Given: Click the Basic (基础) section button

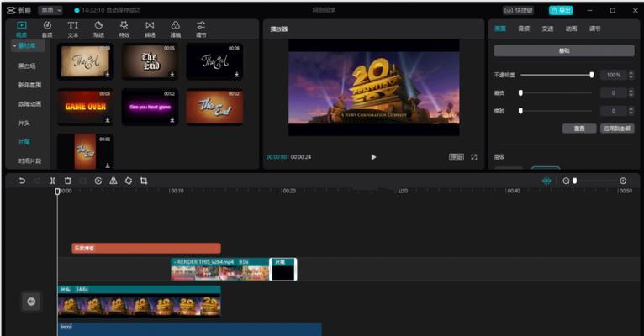Looking at the screenshot, I should pos(564,51).
